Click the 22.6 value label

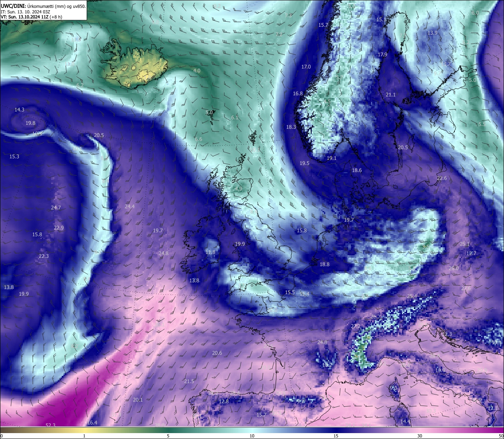coord(442,178)
